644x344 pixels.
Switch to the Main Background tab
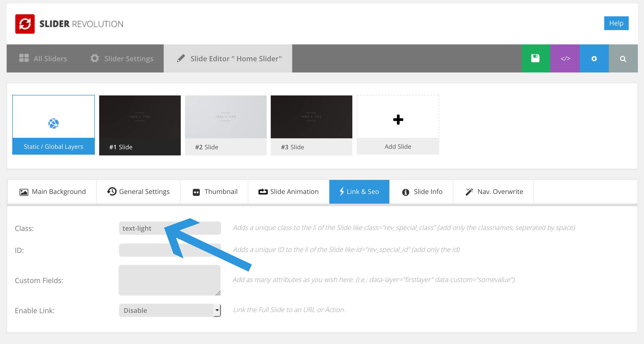tap(52, 192)
